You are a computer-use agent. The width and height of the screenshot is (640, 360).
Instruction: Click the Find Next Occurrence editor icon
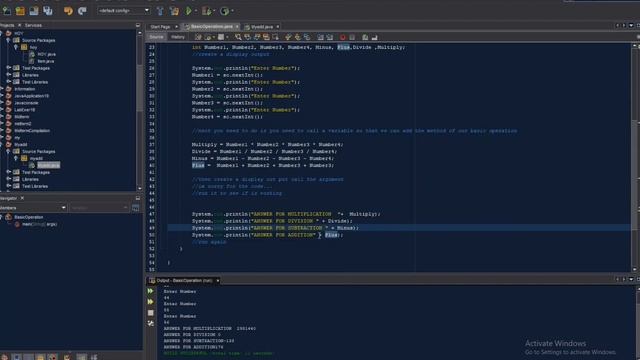[257, 37]
